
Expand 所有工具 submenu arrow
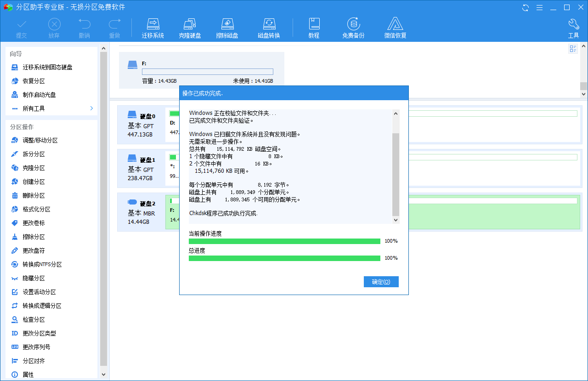click(91, 108)
